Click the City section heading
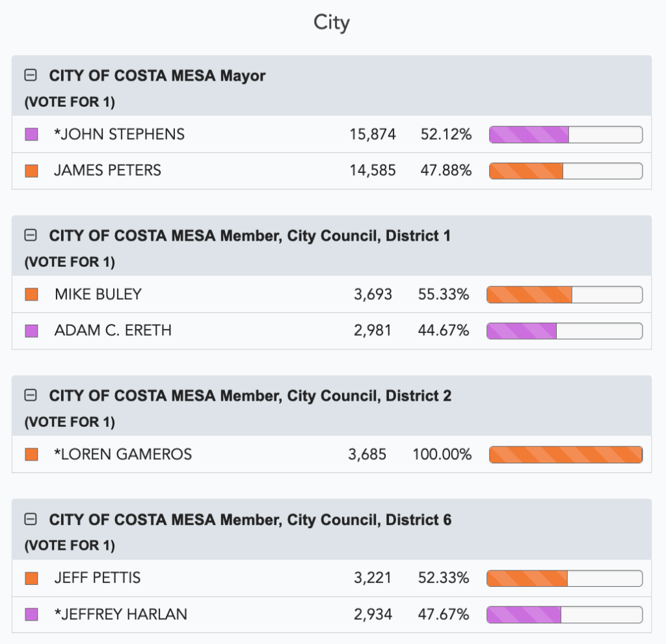This screenshot has width=666, height=644. coord(332,23)
